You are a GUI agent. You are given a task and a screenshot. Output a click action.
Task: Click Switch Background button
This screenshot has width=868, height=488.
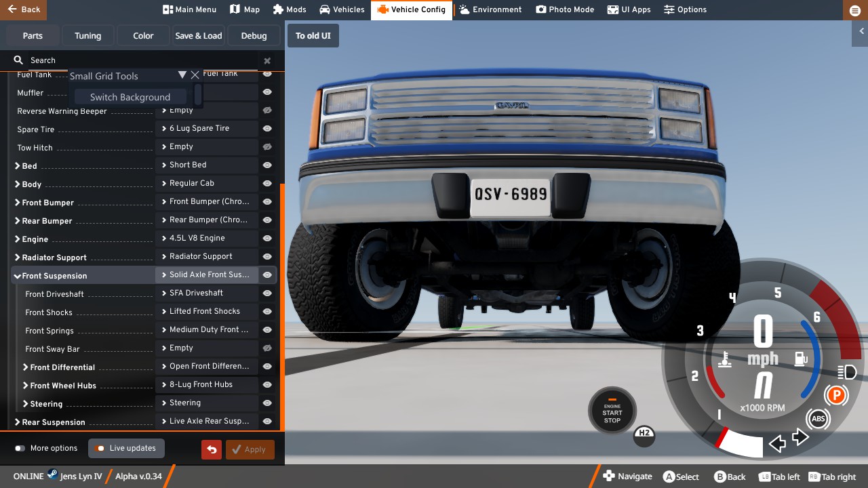click(130, 97)
